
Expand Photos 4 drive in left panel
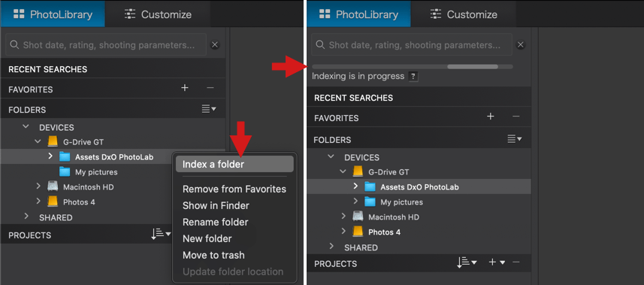coord(38,202)
